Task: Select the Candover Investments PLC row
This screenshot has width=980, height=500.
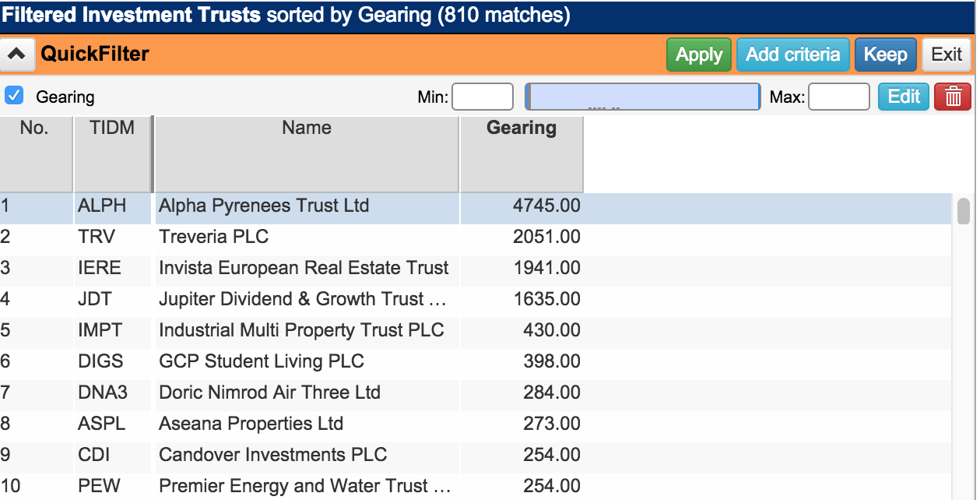Action: pos(272,455)
